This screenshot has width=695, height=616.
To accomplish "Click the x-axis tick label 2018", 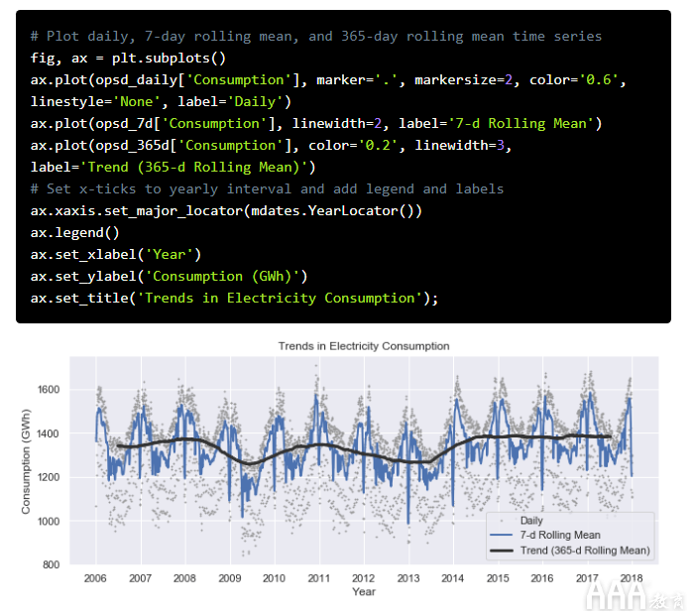I will pyautogui.click(x=632, y=578).
